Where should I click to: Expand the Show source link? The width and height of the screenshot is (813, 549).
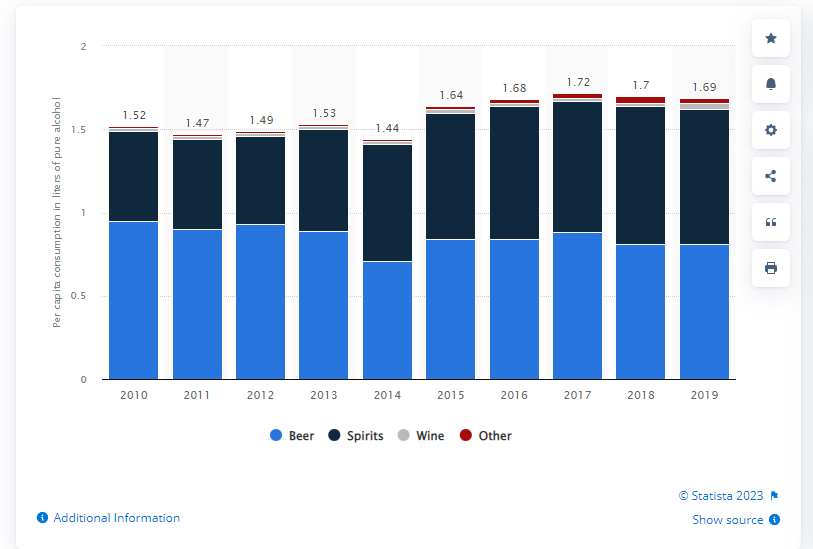727,520
